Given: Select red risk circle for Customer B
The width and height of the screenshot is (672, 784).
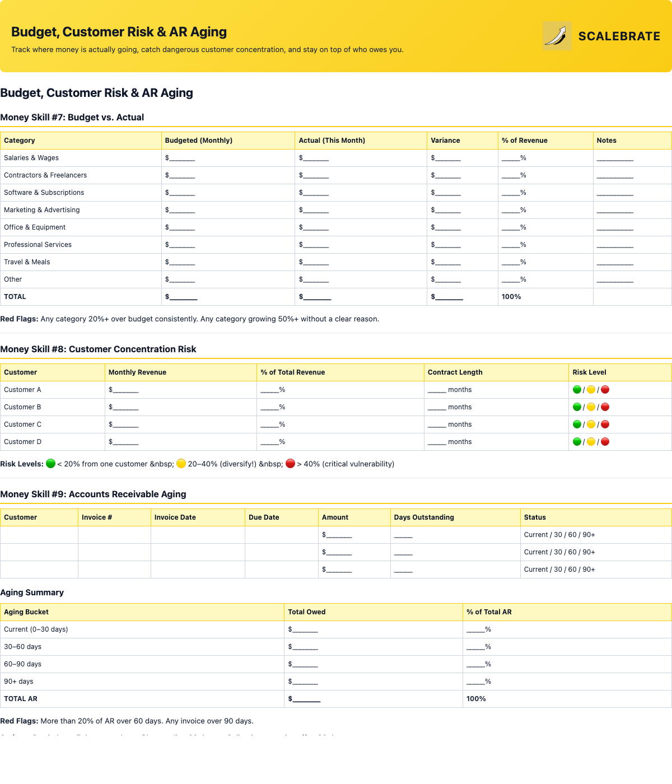Looking at the screenshot, I should click(x=605, y=407).
